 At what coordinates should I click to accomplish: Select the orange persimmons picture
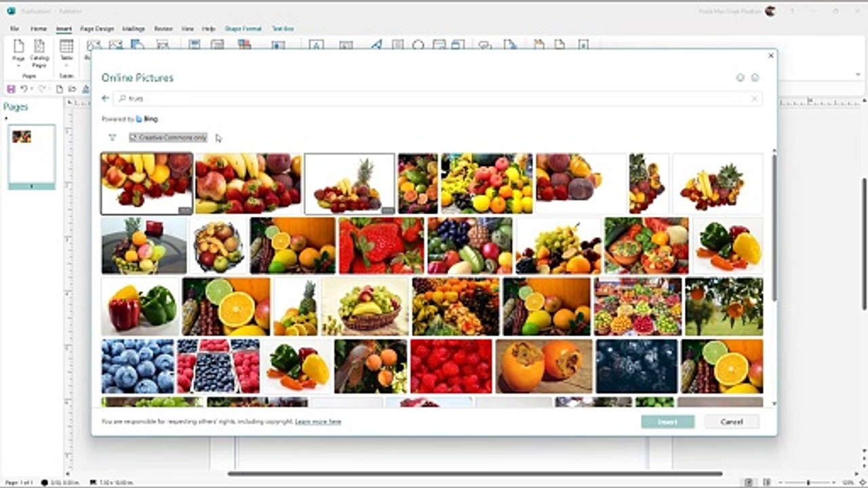(x=544, y=367)
